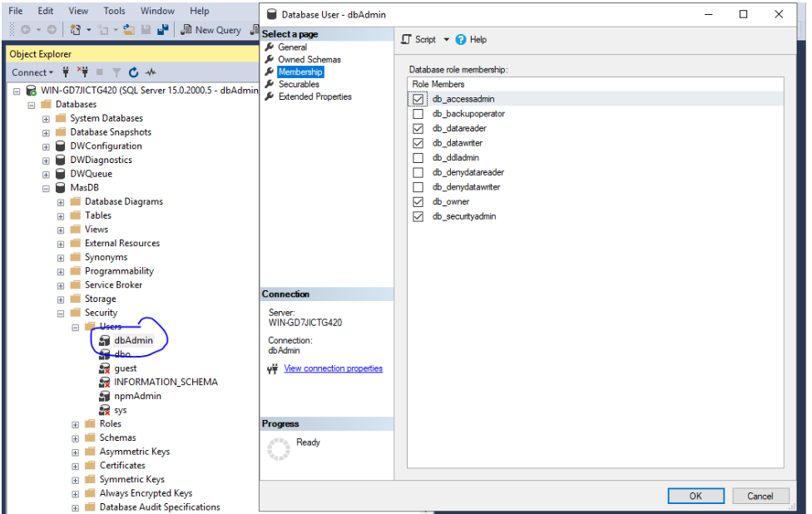The image size is (812, 514).
Task: Switch to the Securables page
Action: click(299, 84)
